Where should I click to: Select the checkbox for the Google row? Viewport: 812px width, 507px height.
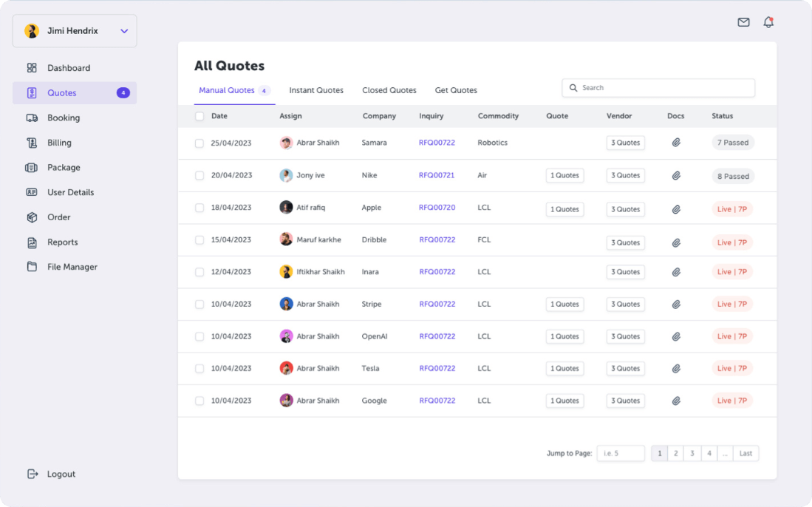tap(199, 401)
